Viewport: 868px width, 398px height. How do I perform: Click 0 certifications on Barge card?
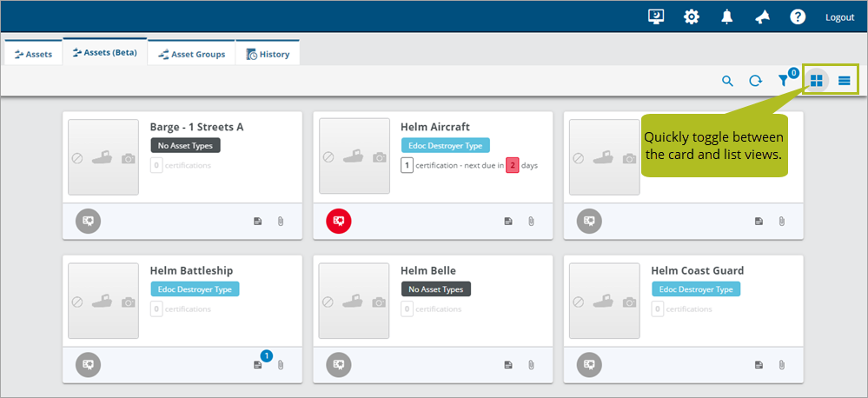pyautogui.click(x=181, y=165)
